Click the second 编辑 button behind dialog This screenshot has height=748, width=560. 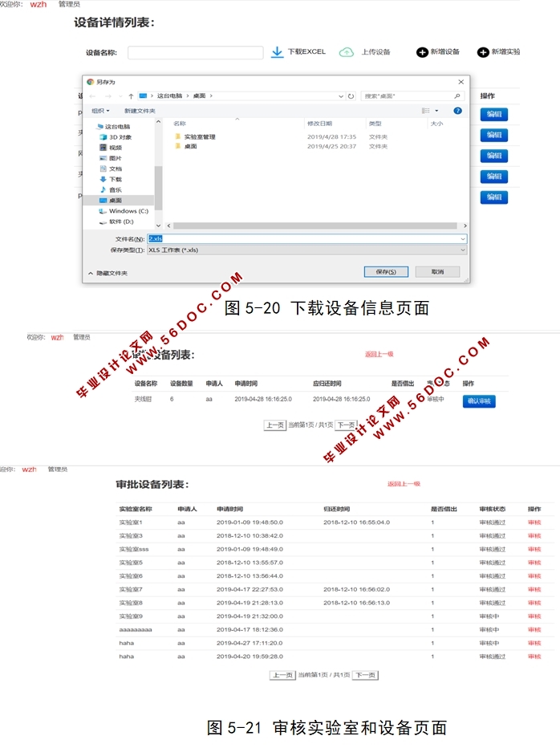coord(494,135)
